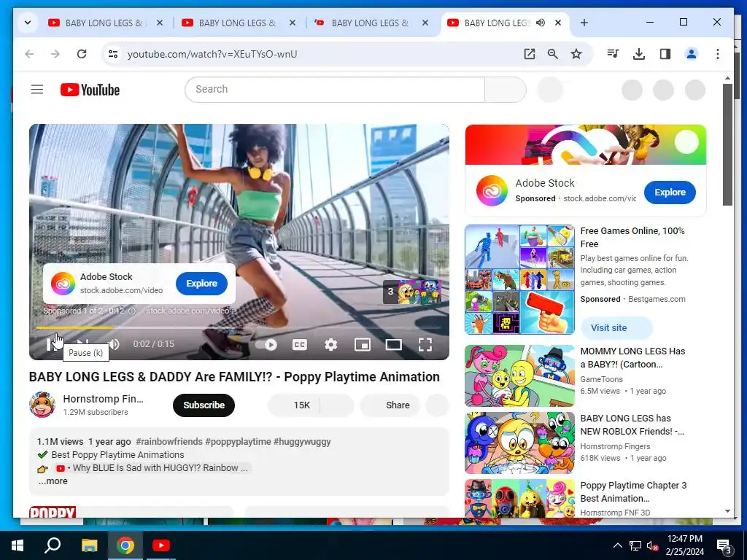Switch to theater mode
The image size is (747, 560).
393,344
